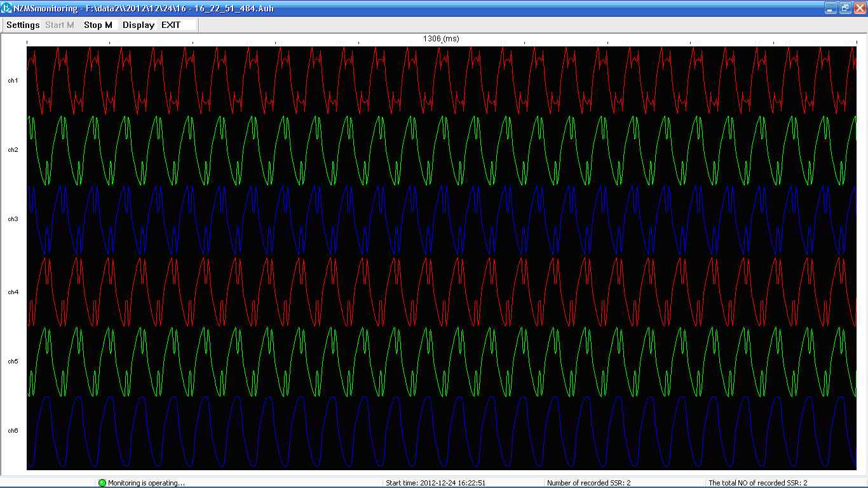This screenshot has width=868, height=488.
Task: Select the ch2 channel label
Action: 13,150
